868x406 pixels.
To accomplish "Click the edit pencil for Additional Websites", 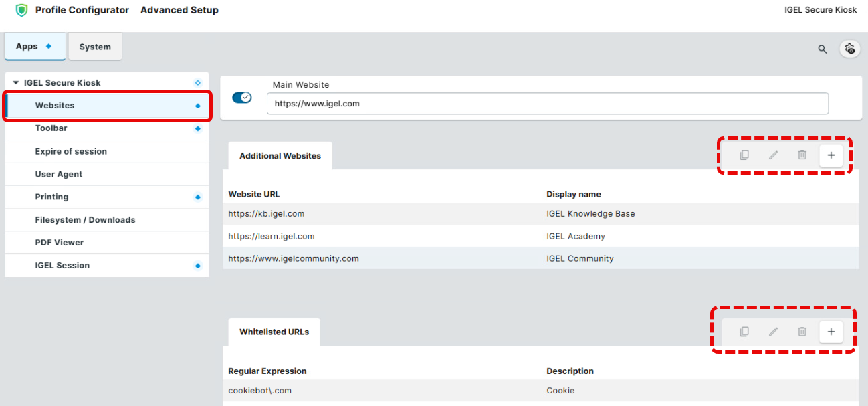I will pos(773,155).
